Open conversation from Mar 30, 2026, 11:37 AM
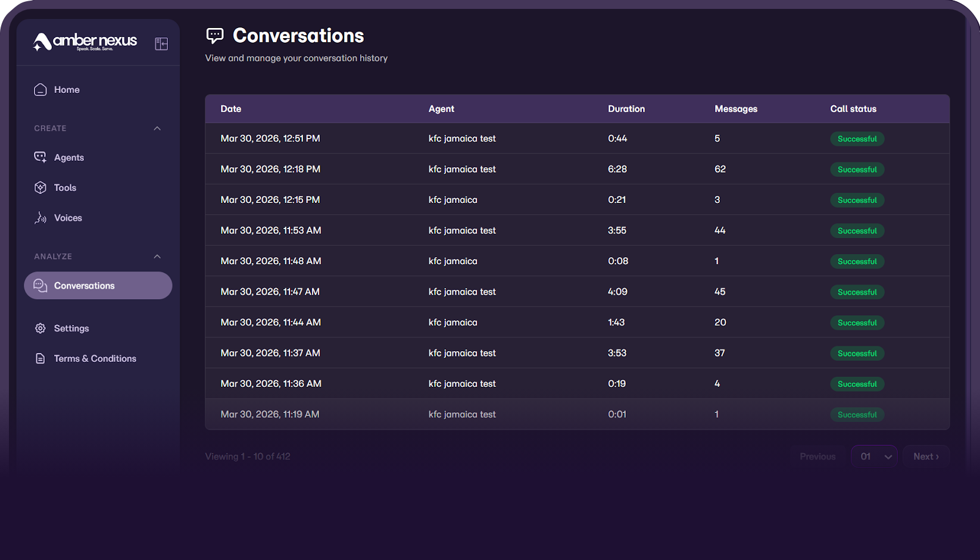The height and width of the screenshot is (560, 980). [x=578, y=353]
